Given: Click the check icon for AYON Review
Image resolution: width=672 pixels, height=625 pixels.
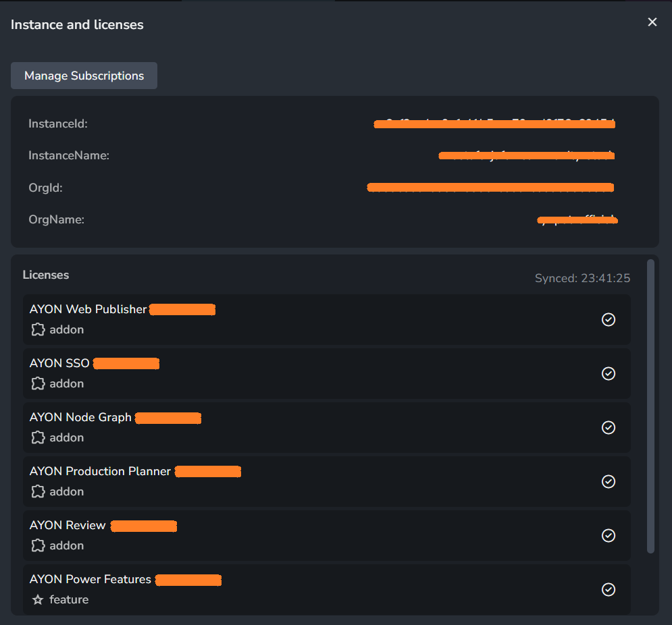Looking at the screenshot, I should coord(608,535).
